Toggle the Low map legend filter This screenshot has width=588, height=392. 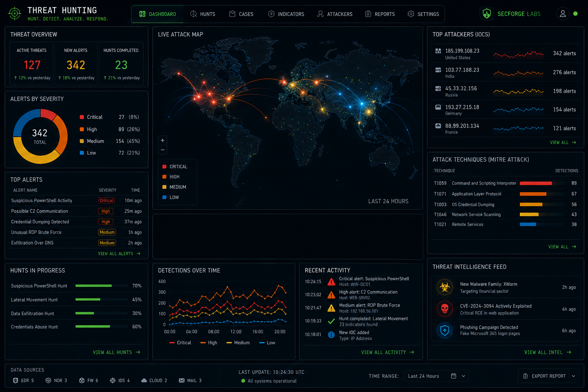170,198
